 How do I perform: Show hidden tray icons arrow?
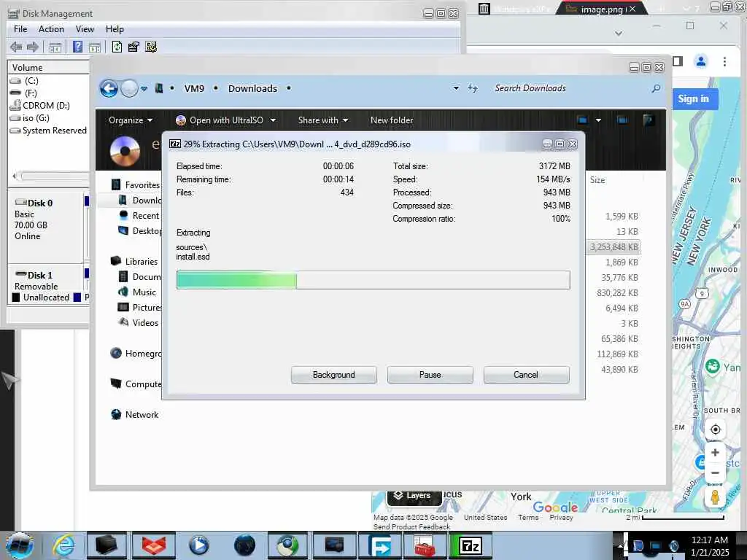click(620, 545)
